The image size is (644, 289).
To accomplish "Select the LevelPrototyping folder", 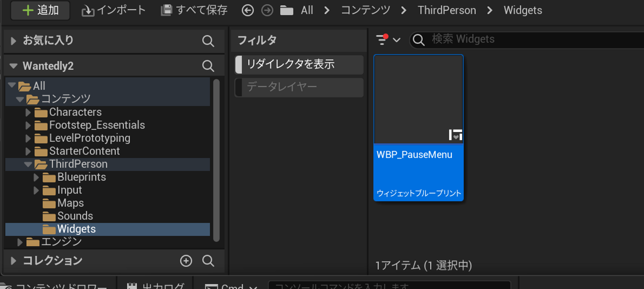I will pos(107,138).
